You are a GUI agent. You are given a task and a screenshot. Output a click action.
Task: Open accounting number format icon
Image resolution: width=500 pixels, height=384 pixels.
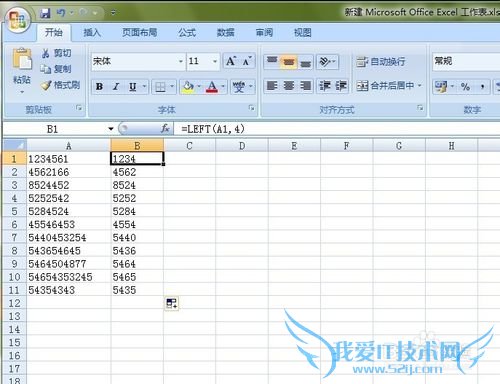(441, 87)
